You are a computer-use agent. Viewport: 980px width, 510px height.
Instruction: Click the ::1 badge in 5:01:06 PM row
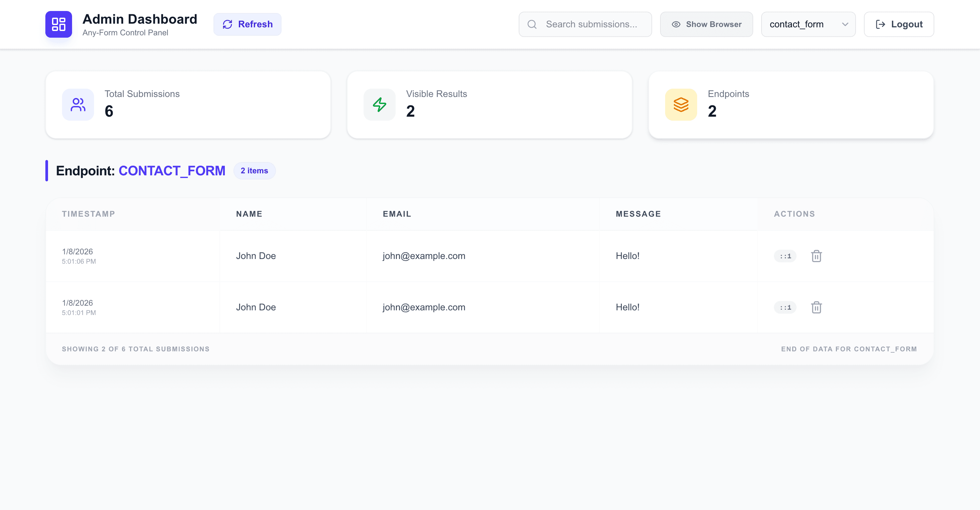pyautogui.click(x=785, y=256)
